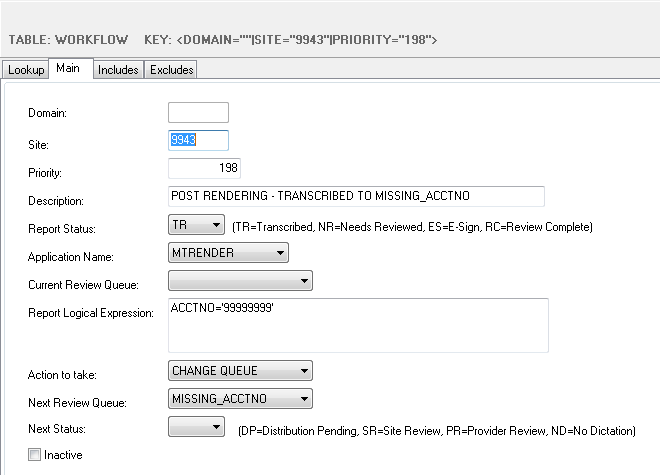Expand the Action to take dropdown
Viewport: 660px width, 475px height.
241,371
